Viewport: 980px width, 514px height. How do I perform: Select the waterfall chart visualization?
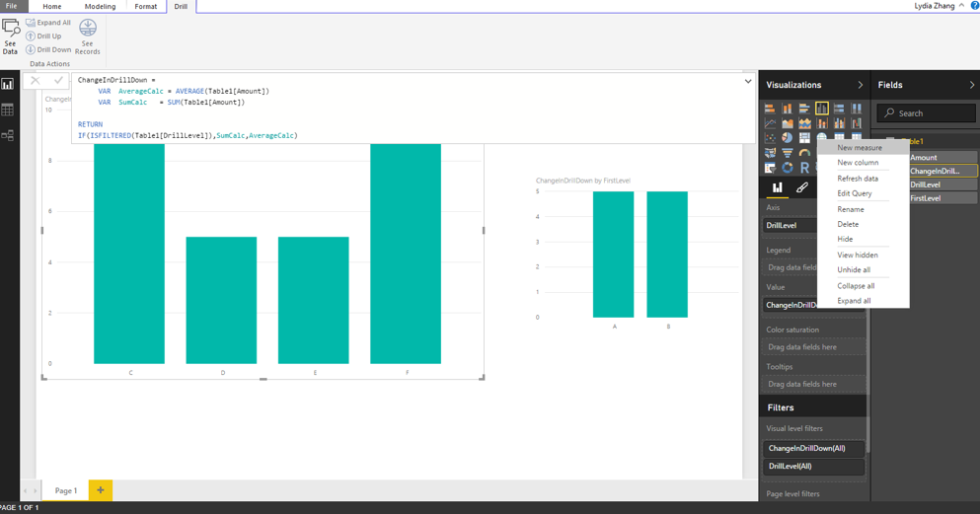pyautogui.click(x=857, y=123)
